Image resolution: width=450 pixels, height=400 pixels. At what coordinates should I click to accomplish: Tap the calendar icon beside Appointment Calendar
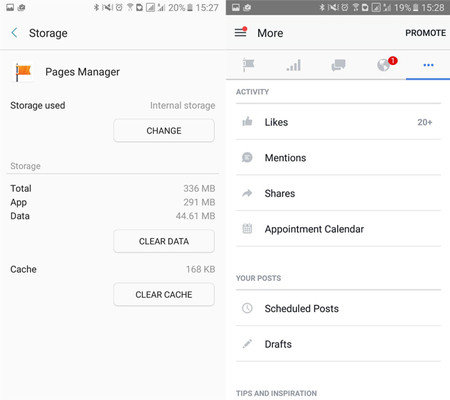(x=247, y=229)
